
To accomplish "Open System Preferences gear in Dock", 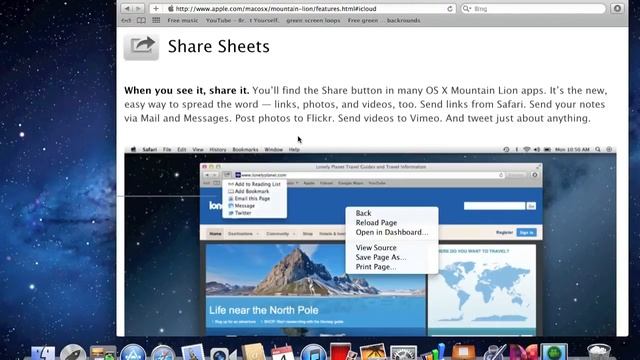I will [403, 353].
